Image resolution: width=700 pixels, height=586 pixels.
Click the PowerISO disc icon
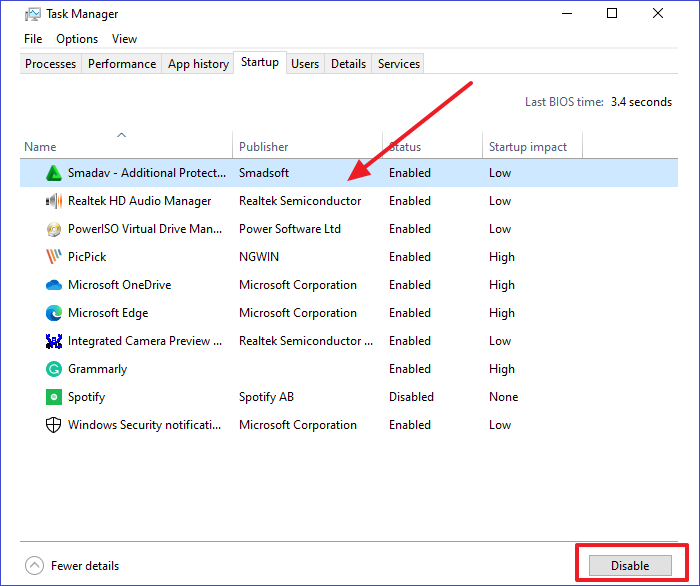click(x=54, y=229)
